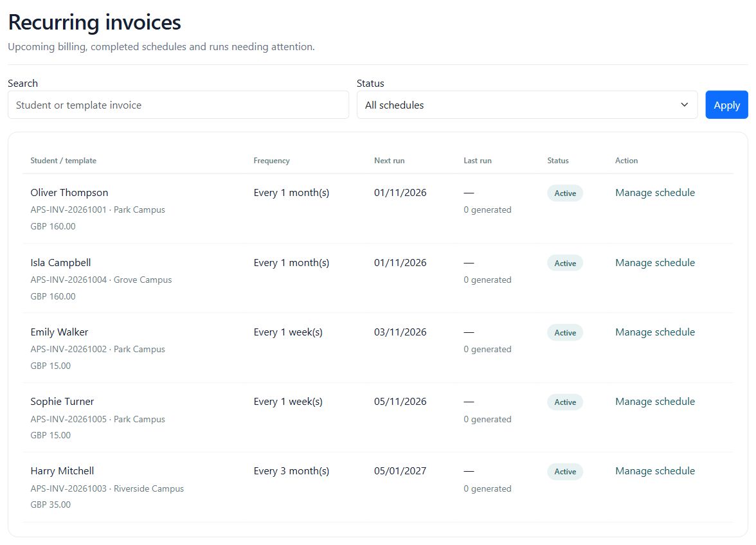Screen dimensions: 756x545
Task: Click the 05/11/2026 next run date
Action: pyautogui.click(x=400, y=402)
